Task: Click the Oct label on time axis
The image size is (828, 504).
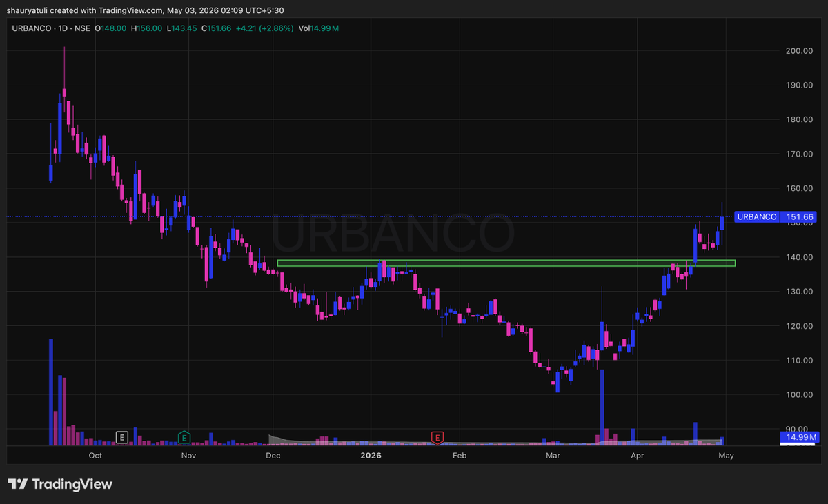Action: click(x=95, y=456)
